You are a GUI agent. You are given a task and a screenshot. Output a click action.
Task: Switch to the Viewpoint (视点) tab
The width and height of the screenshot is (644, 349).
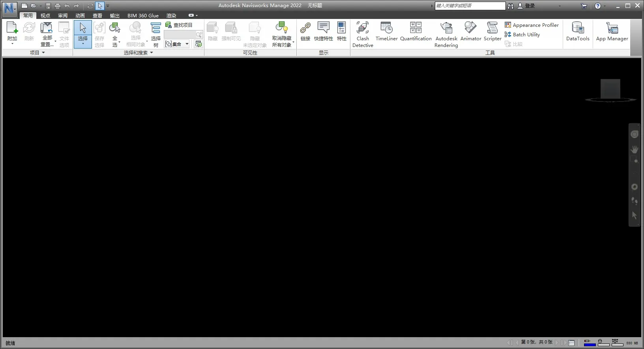(45, 15)
